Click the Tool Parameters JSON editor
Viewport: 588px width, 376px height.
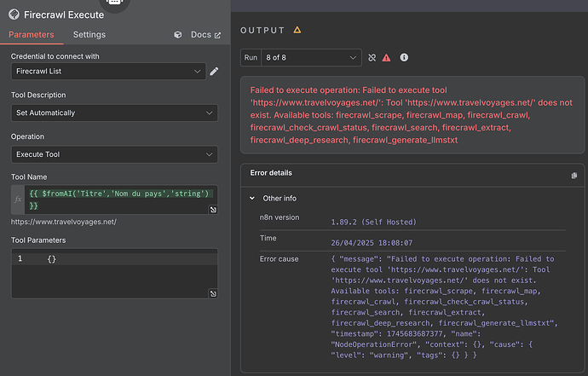114,274
